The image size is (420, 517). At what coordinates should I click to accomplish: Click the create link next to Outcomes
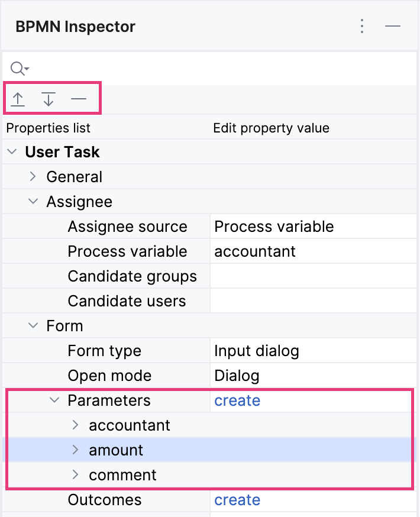coord(237,499)
